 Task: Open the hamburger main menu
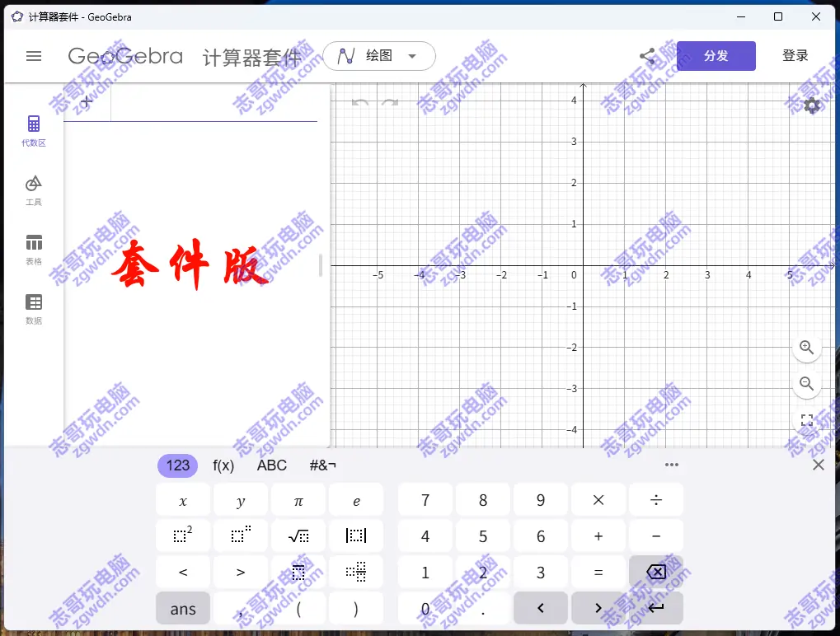33,56
